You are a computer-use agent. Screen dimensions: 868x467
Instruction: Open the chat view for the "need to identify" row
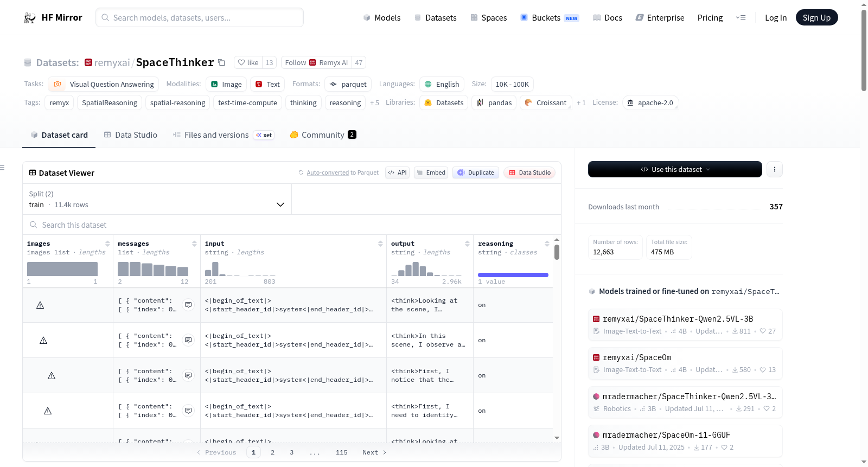coord(188,411)
